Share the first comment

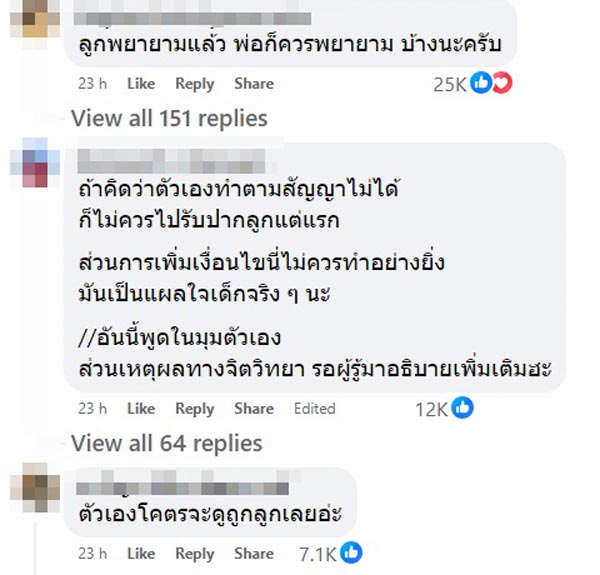click(x=254, y=84)
